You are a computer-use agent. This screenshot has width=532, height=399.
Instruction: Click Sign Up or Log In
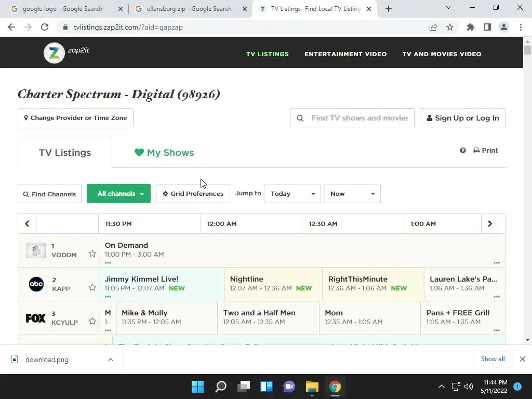tap(463, 118)
